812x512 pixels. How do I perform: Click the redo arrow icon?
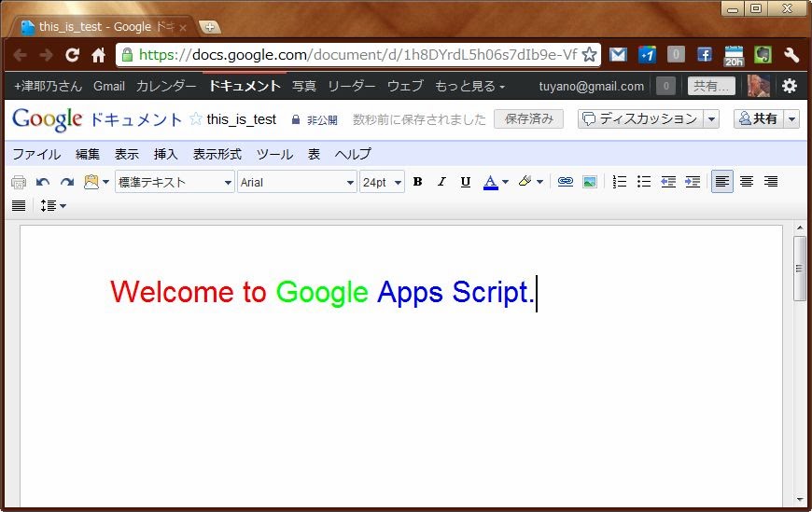click(x=67, y=182)
